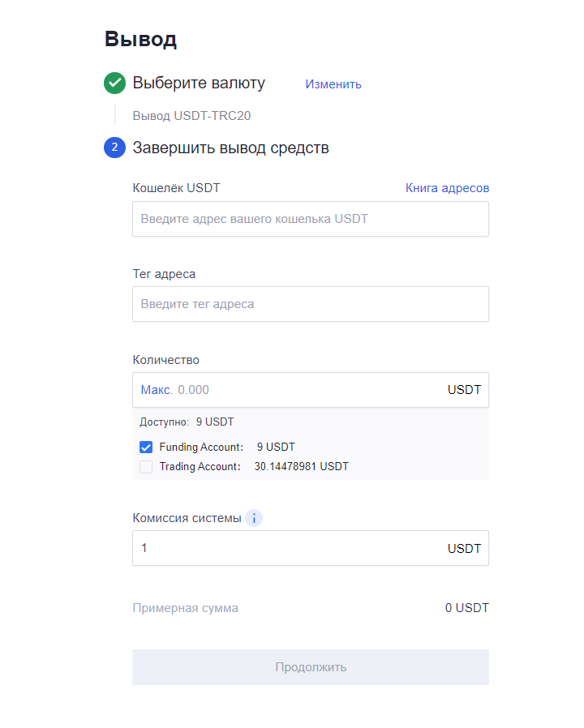
Task: Click the Комиссия системы fee field
Action: click(311, 548)
